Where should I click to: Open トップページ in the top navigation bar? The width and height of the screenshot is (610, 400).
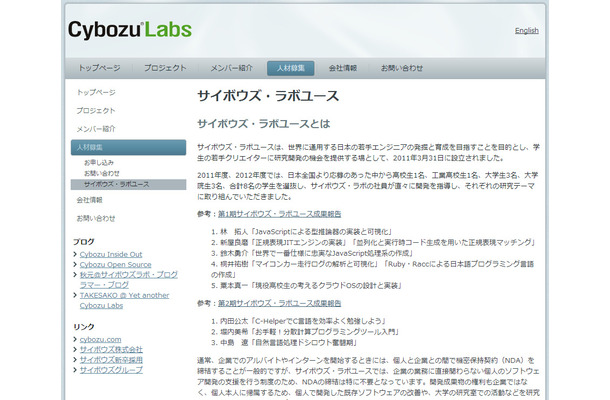coord(99,68)
